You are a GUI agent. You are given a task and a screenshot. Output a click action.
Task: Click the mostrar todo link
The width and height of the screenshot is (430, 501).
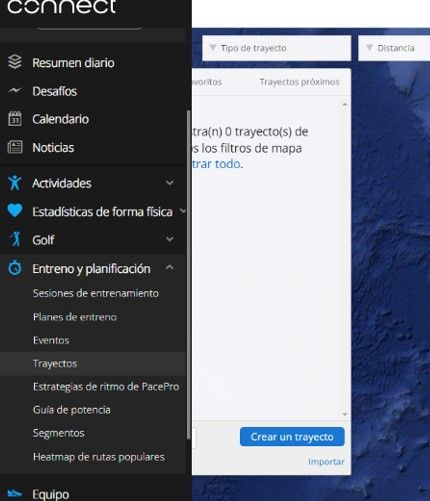tap(216, 164)
